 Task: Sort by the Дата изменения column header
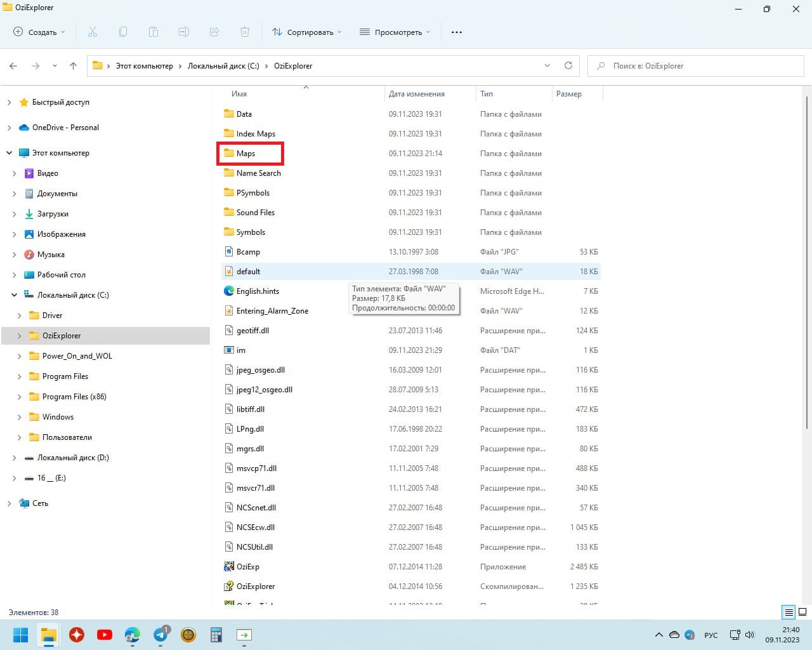pyautogui.click(x=417, y=94)
